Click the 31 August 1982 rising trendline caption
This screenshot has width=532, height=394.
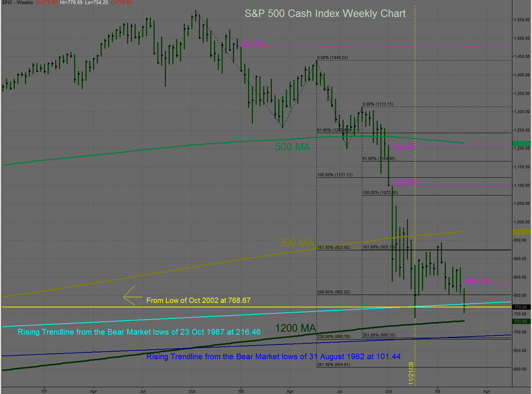pos(273,357)
